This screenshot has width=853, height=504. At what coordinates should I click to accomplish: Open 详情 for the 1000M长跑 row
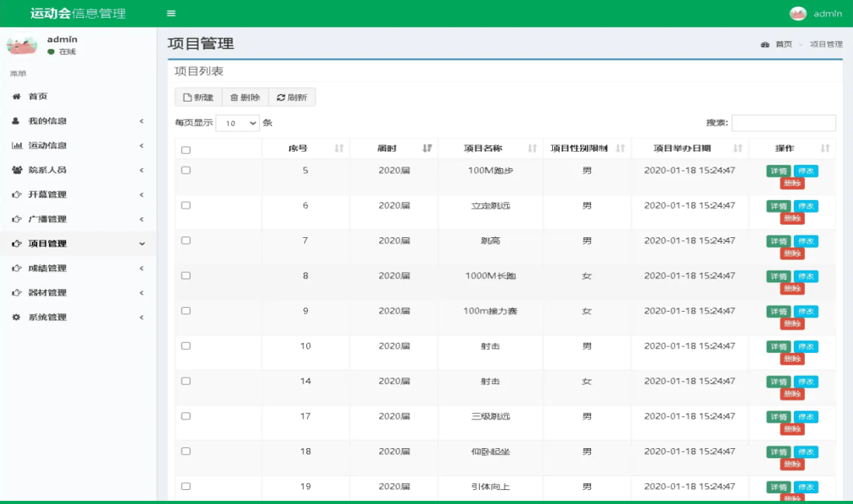(x=779, y=276)
